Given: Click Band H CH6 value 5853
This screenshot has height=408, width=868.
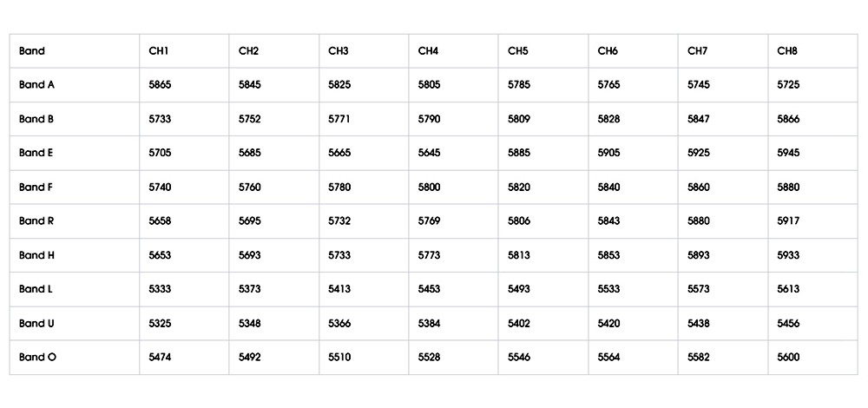Looking at the screenshot, I should 608,255.
